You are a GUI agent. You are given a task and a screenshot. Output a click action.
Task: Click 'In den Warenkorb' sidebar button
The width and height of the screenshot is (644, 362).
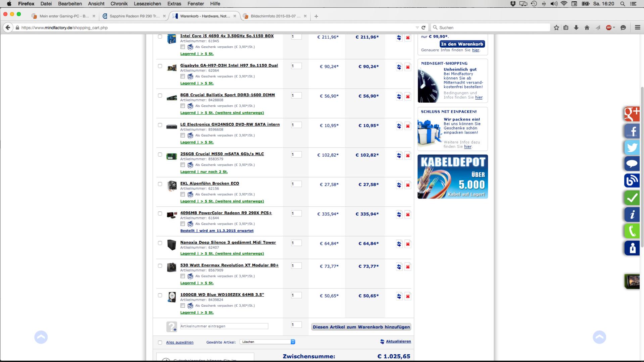(462, 44)
